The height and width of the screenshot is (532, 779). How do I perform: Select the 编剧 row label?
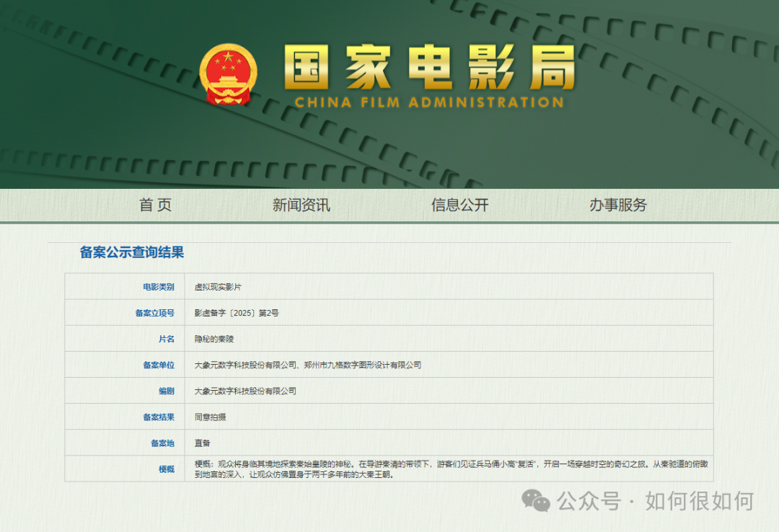click(x=167, y=391)
